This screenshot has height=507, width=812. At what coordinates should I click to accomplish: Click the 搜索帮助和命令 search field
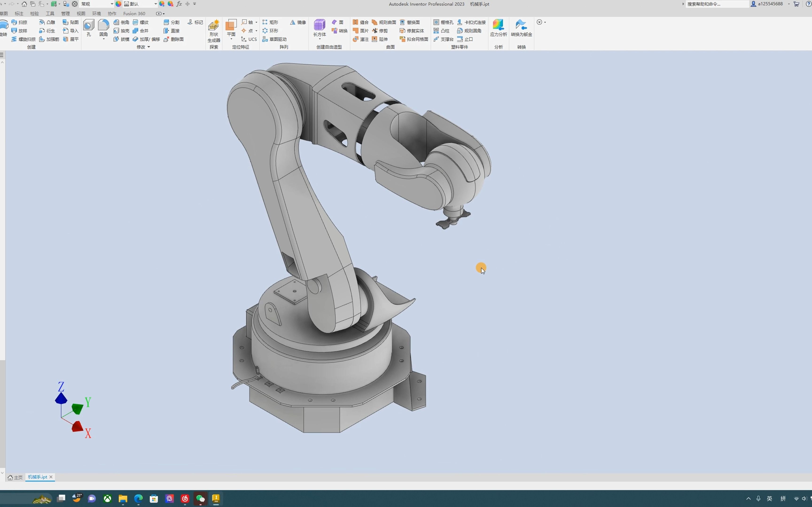[716, 4]
